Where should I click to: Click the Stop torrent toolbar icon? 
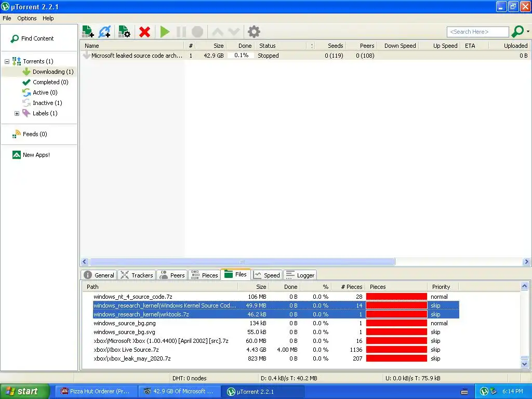tap(197, 32)
